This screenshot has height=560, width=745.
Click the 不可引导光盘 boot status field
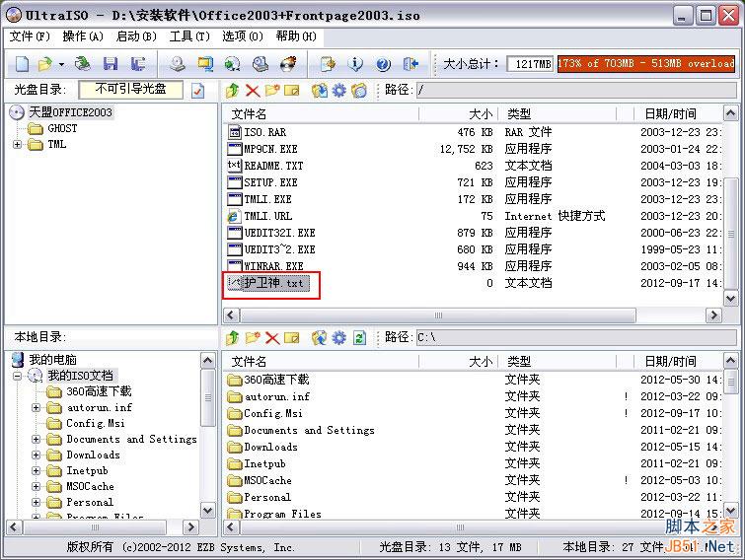click(130, 90)
